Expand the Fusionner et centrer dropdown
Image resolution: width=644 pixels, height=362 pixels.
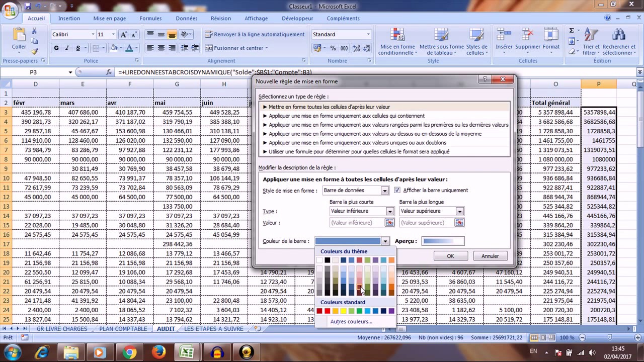[266, 48]
